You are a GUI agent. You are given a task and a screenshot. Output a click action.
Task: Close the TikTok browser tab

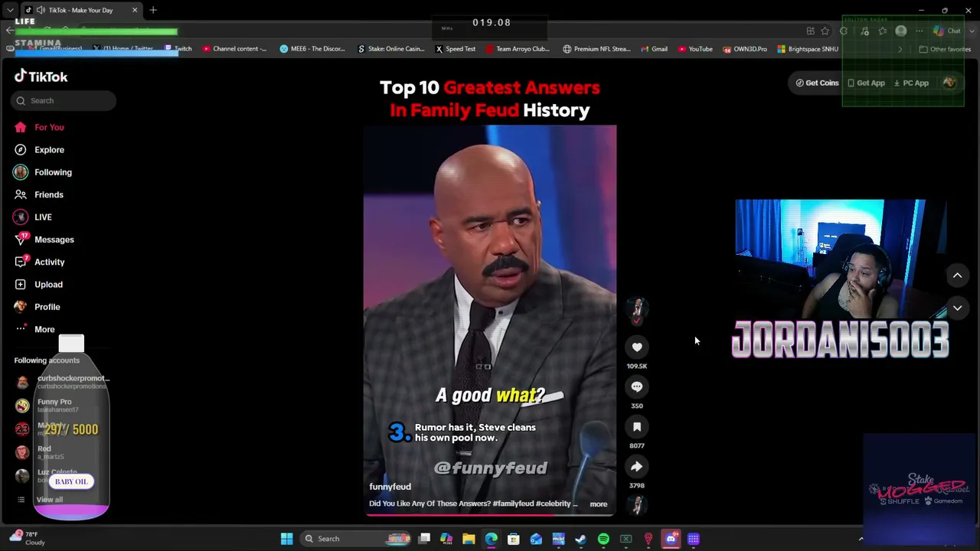(135, 10)
